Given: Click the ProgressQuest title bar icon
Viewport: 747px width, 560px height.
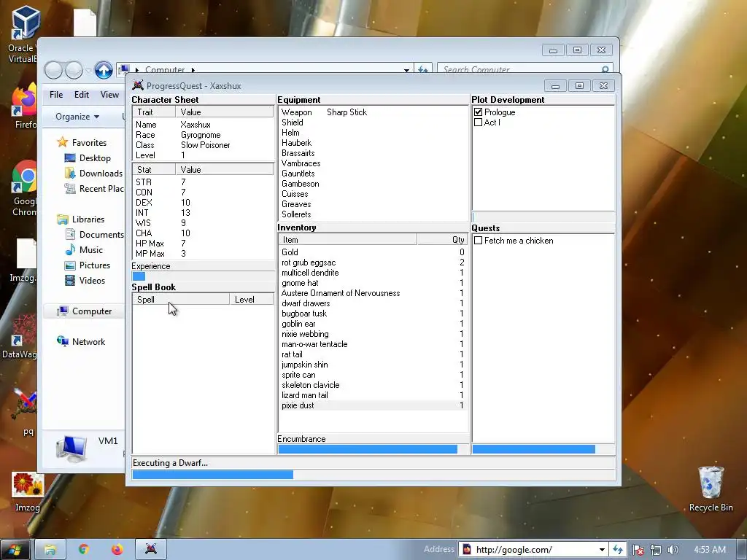Looking at the screenshot, I should point(138,85).
